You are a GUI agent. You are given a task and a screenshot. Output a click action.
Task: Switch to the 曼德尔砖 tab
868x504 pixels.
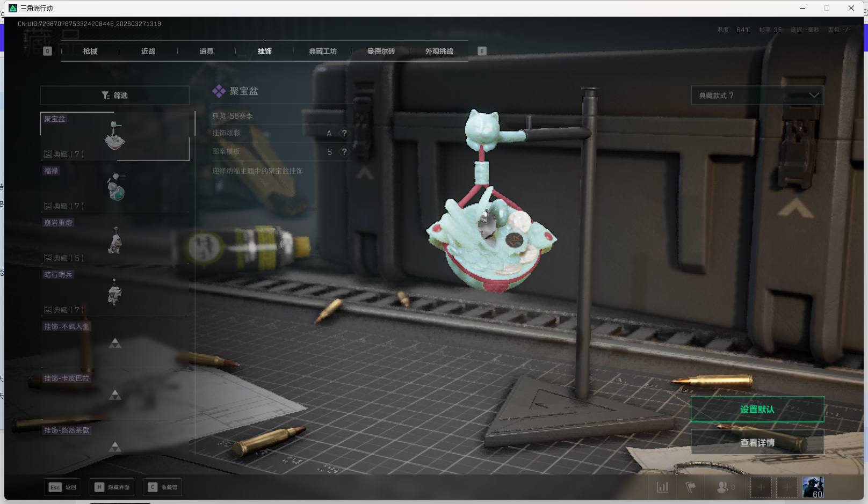381,52
